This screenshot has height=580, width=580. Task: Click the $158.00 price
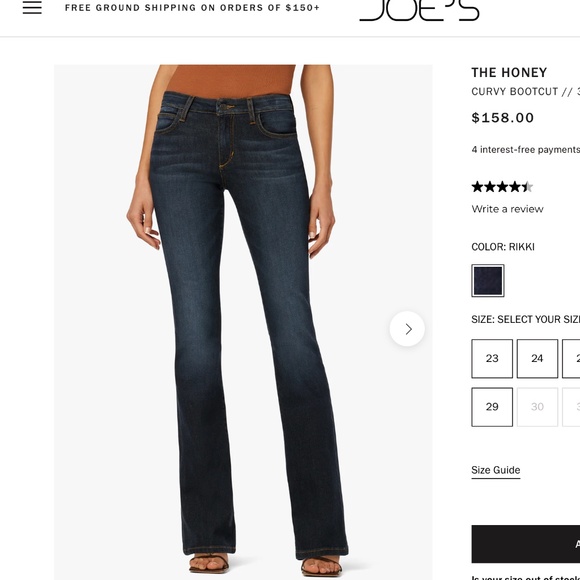(502, 118)
